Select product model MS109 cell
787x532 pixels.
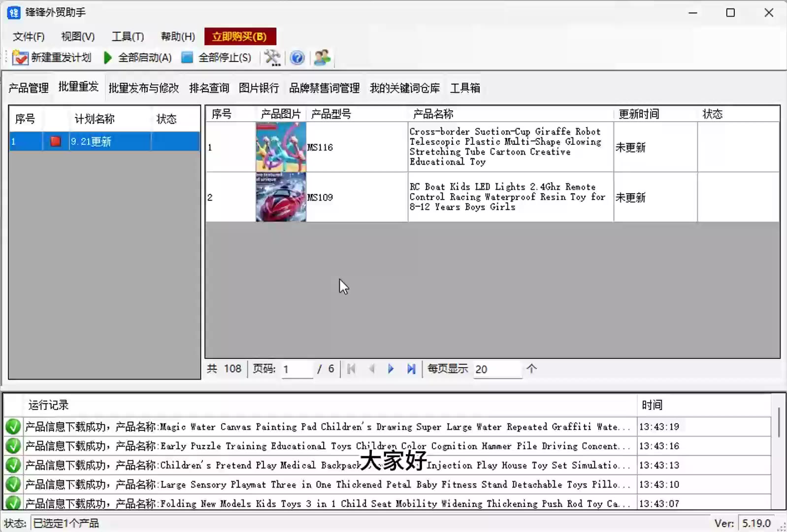(x=357, y=197)
